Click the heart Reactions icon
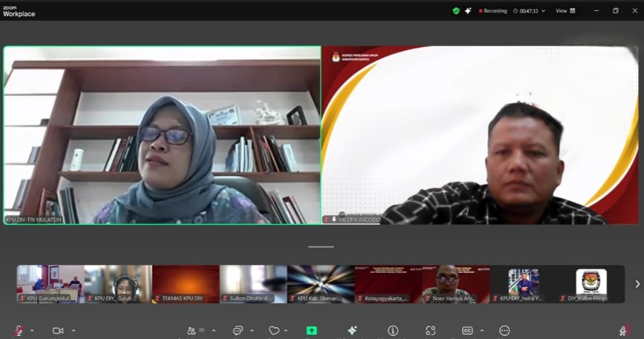Screen dimensions: 644x339 (274, 331)
